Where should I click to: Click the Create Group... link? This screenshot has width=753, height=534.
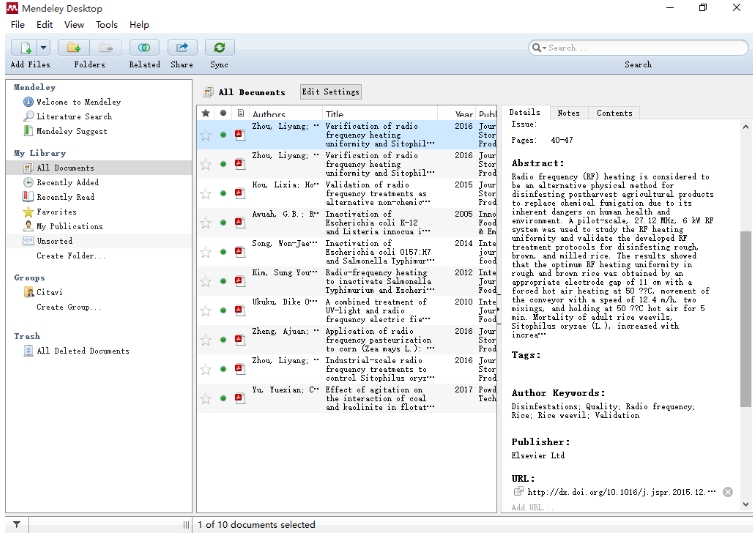click(x=69, y=307)
